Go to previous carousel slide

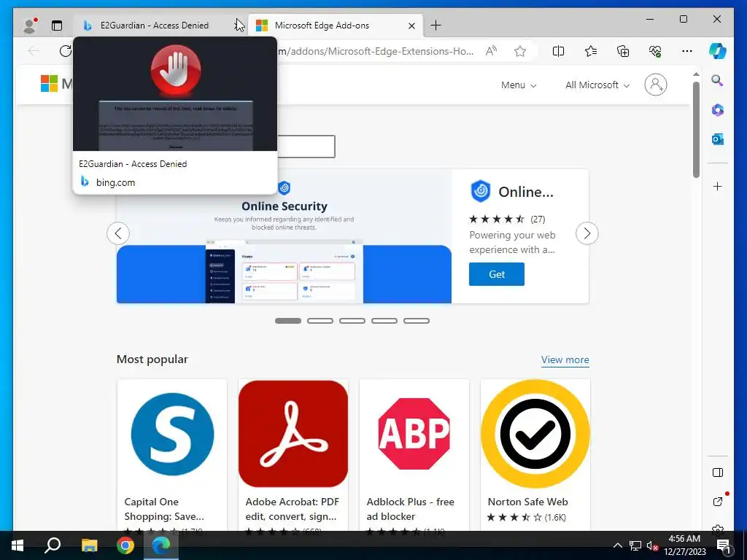(x=118, y=233)
